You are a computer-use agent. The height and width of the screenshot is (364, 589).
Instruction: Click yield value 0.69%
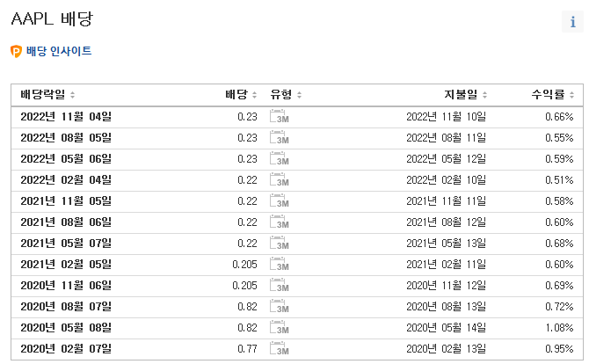[x=559, y=285]
